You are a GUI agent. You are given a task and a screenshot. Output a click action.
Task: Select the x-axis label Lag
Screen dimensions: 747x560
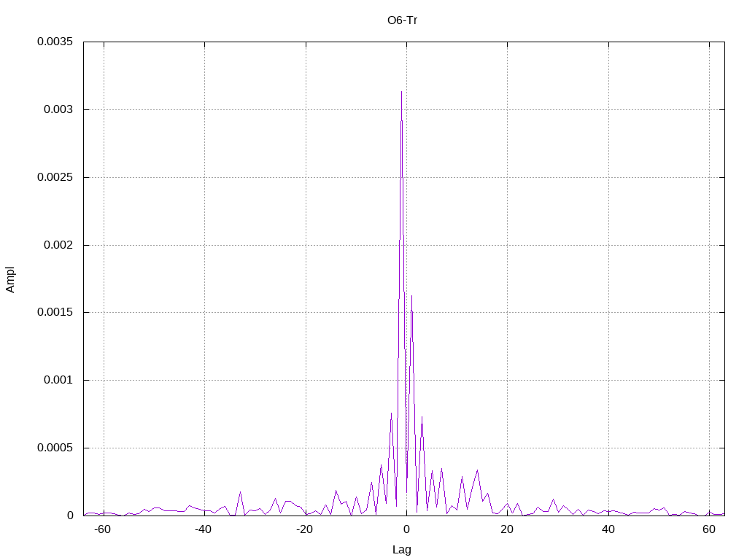coord(402,550)
